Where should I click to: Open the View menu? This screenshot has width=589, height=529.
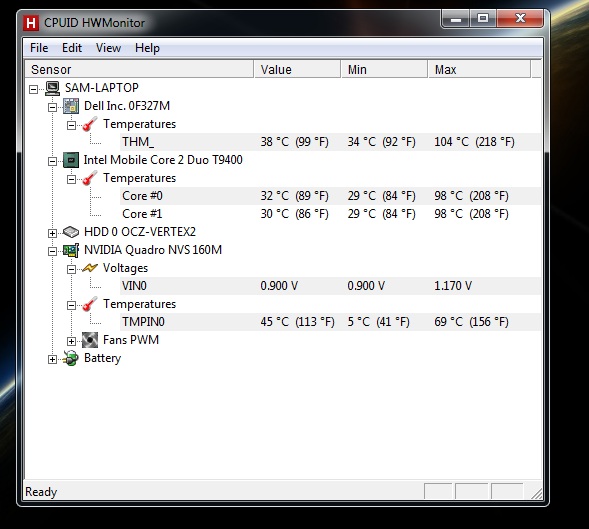click(x=108, y=48)
